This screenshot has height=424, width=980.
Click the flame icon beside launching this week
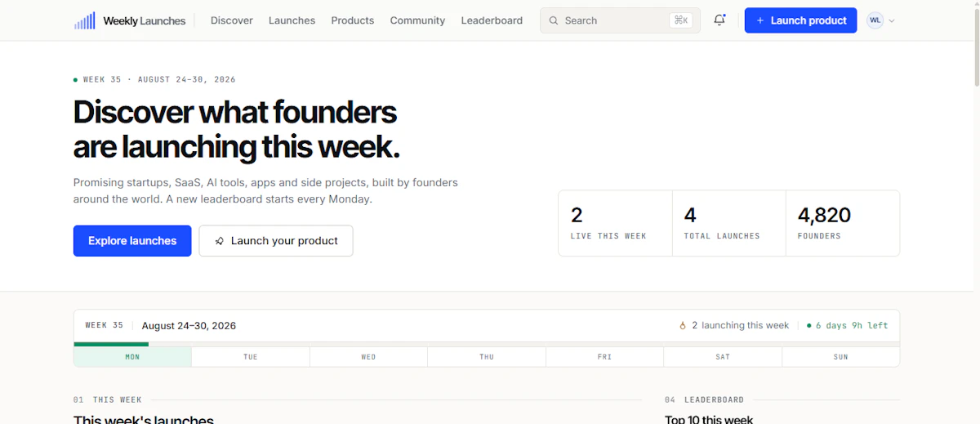pyautogui.click(x=683, y=325)
